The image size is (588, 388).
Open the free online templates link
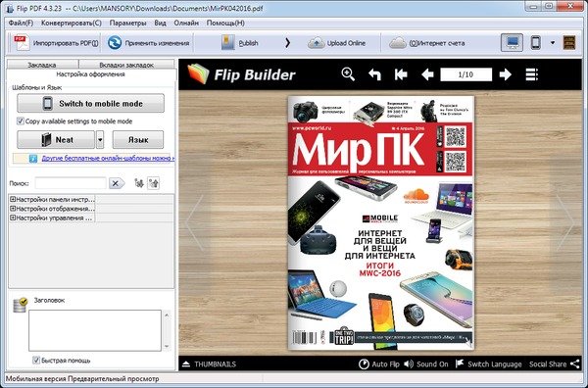[x=108, y=158]
